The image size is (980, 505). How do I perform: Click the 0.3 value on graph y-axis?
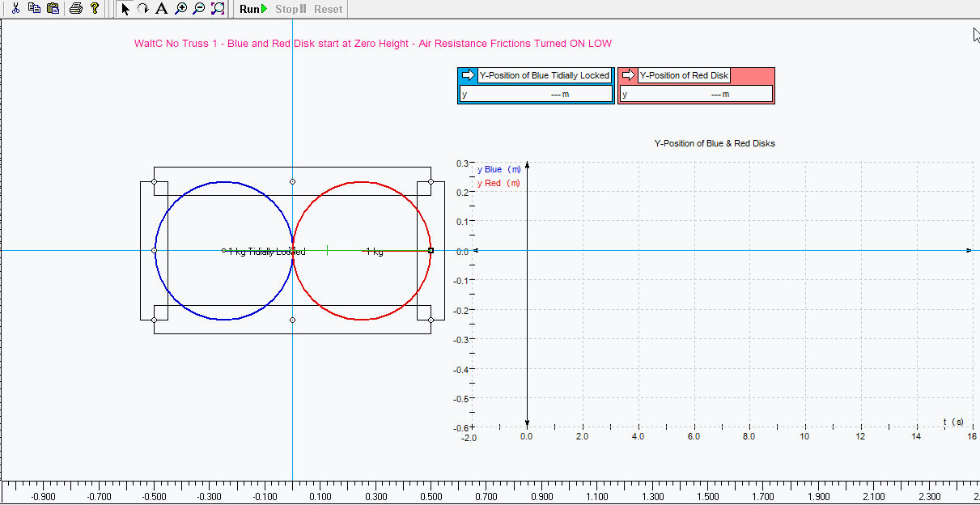(x=462, y=163)
